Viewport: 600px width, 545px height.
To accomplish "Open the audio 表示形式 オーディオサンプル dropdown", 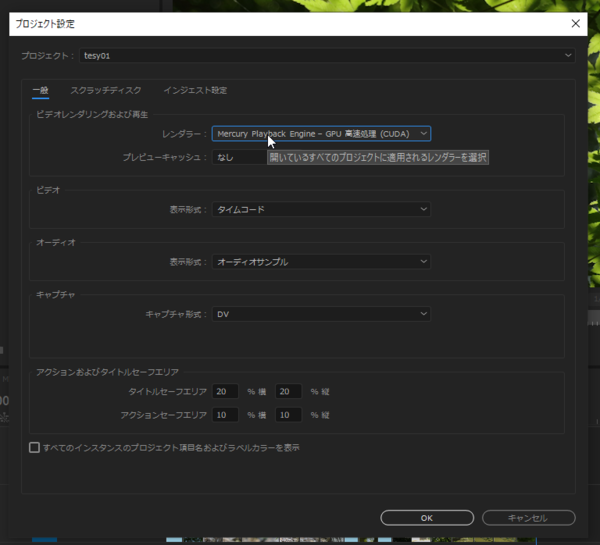I will tap(321, 262).
